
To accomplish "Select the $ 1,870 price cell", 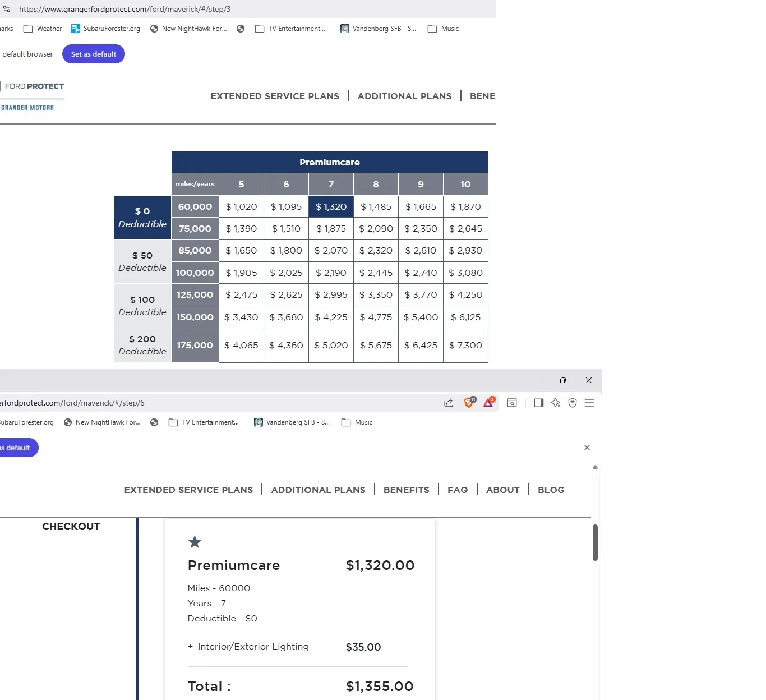I will (465, 206).
